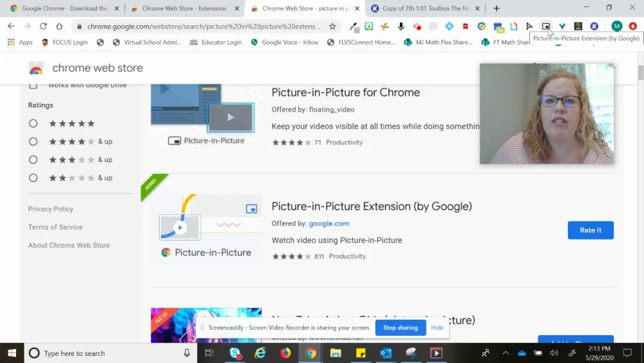Switch to the Chrome Web Store - Extensions tab
This screenshot has height=363, width=644.
coord(184,8)
